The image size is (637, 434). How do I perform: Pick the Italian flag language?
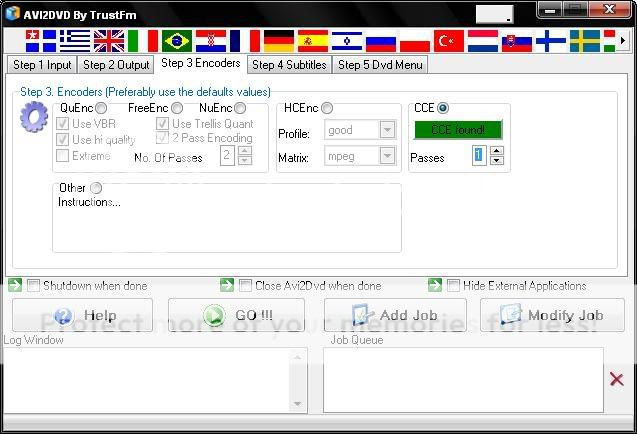(x=143, y=41)
